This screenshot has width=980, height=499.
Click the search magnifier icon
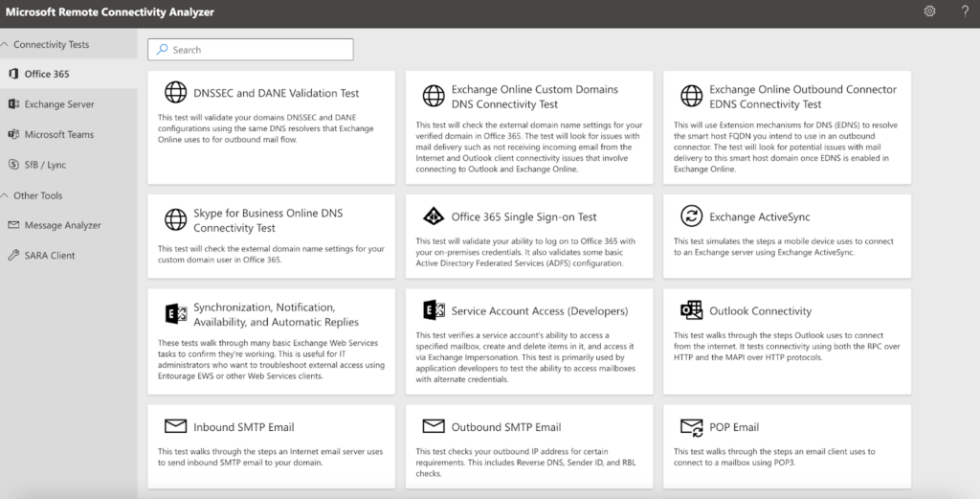(x=162, y=50)
